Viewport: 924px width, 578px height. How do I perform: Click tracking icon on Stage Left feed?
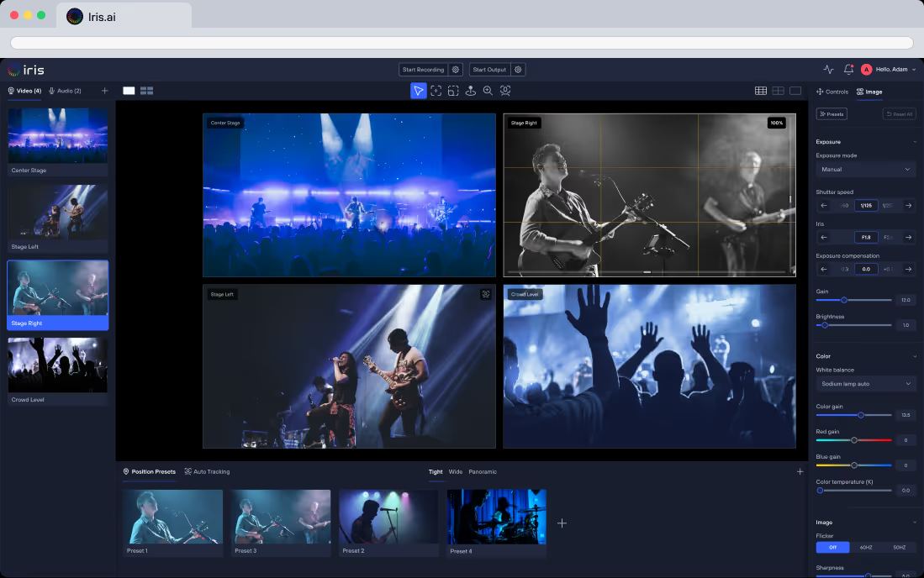(486, 294)
